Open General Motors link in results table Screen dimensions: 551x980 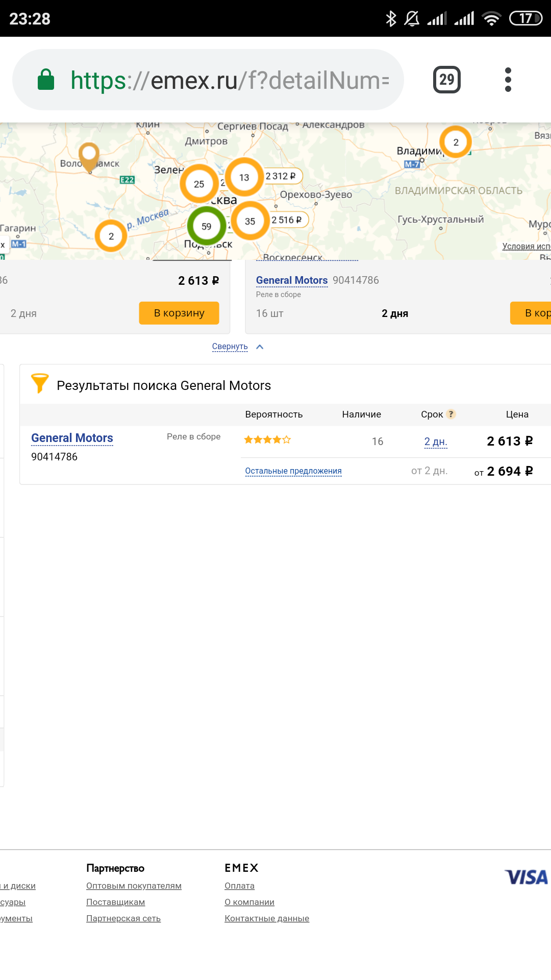72,438
